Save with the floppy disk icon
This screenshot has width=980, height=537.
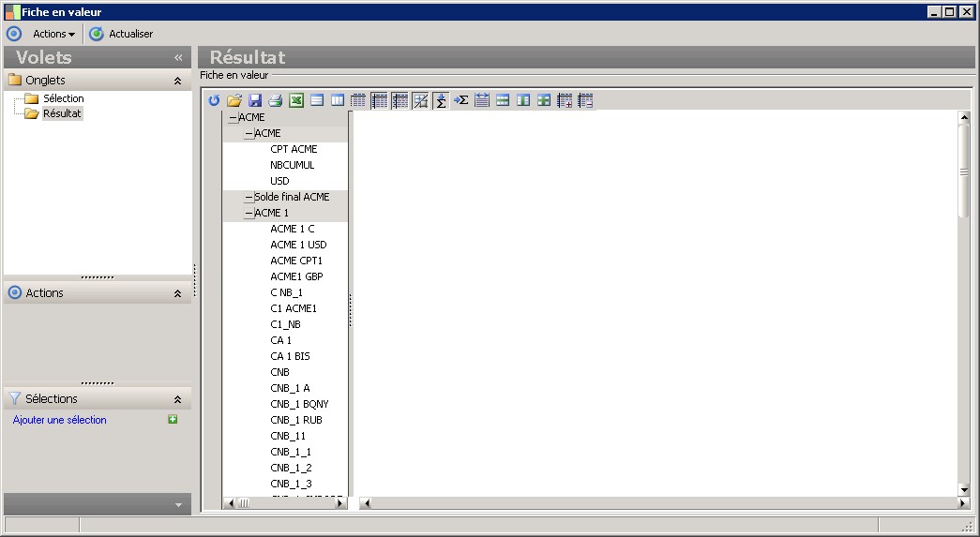point(255,100)
